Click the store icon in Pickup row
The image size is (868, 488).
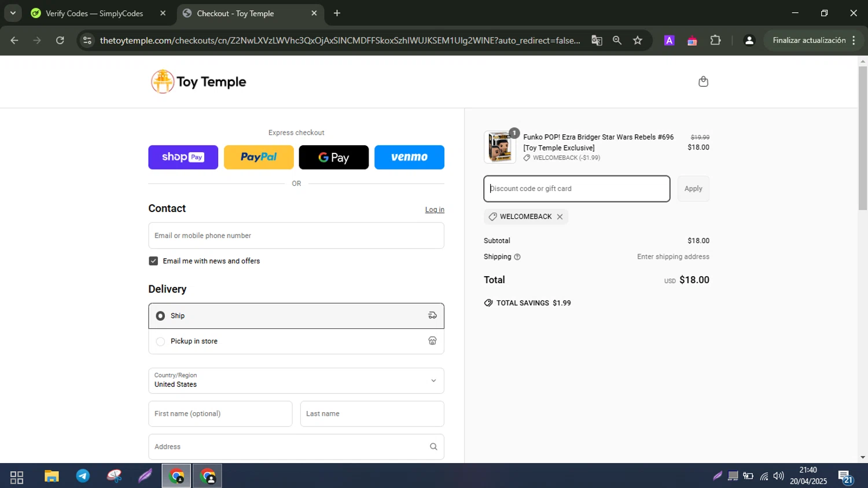(x=432, y=341)
